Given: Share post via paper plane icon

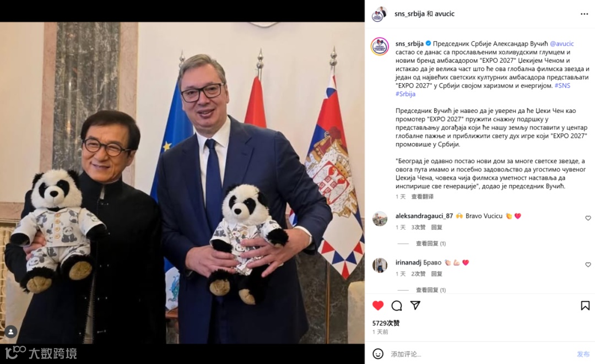Looking at the screenshot, I should pyautogui.click(x=415, y=305).
